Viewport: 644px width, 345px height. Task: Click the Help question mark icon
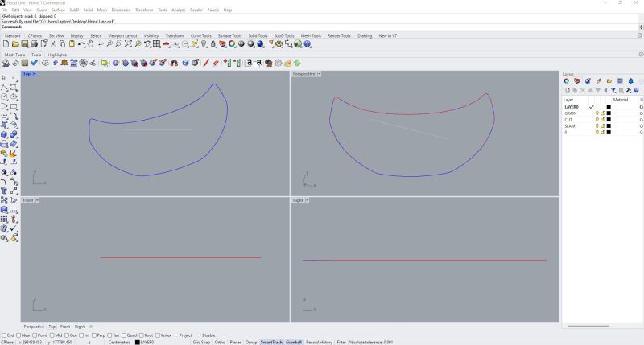pyautogui.click(x=308, y=44)
